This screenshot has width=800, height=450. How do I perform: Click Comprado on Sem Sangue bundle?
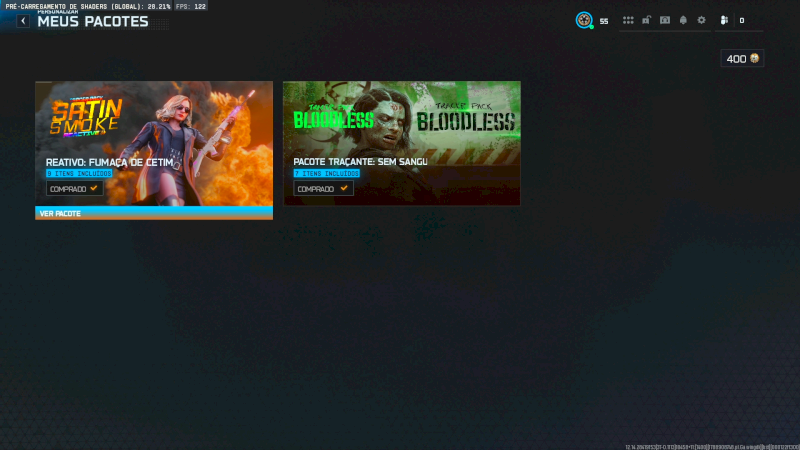point(323,189)
